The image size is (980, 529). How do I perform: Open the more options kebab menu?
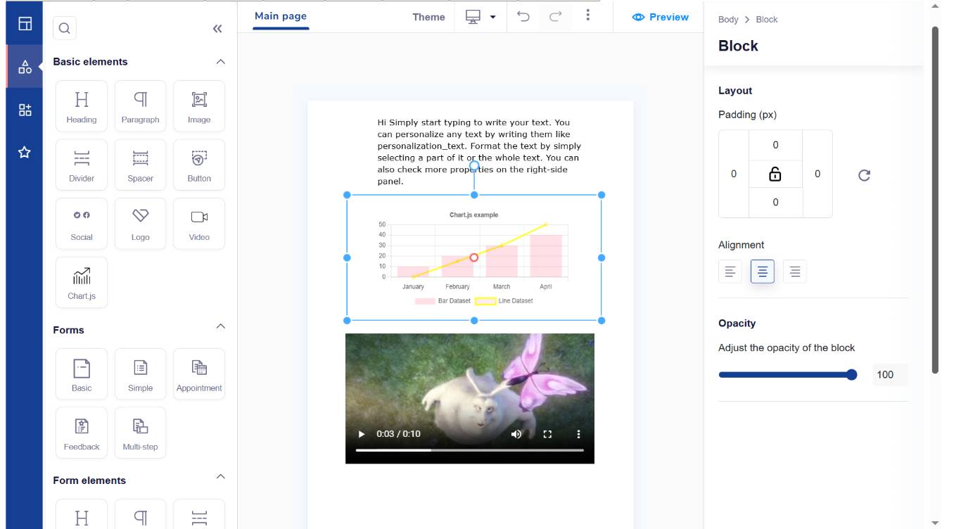pos(588,15)
